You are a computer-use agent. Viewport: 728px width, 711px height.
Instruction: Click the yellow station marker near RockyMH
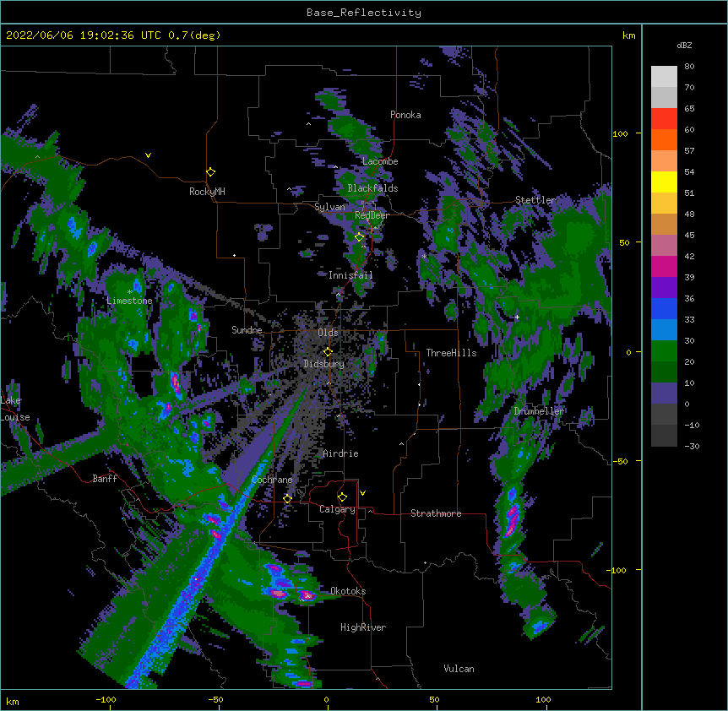pos(210,171)
